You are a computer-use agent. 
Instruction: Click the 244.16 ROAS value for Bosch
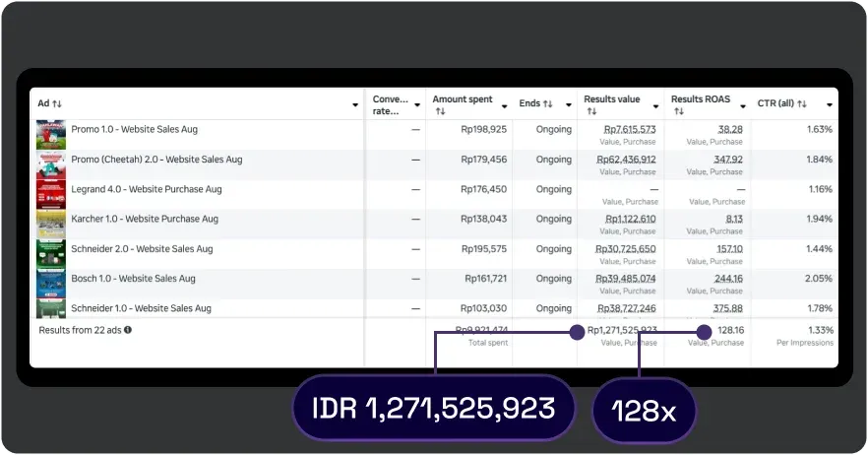pos(728,279)
